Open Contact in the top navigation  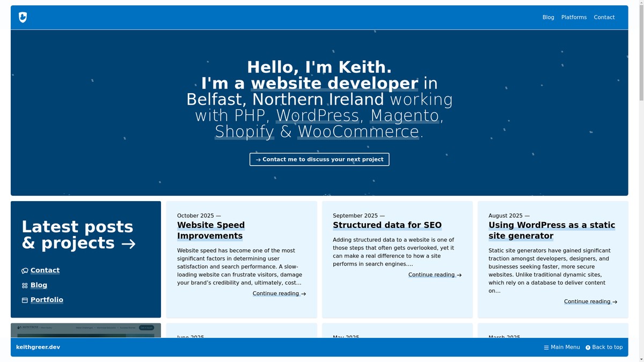click(604, 18)
